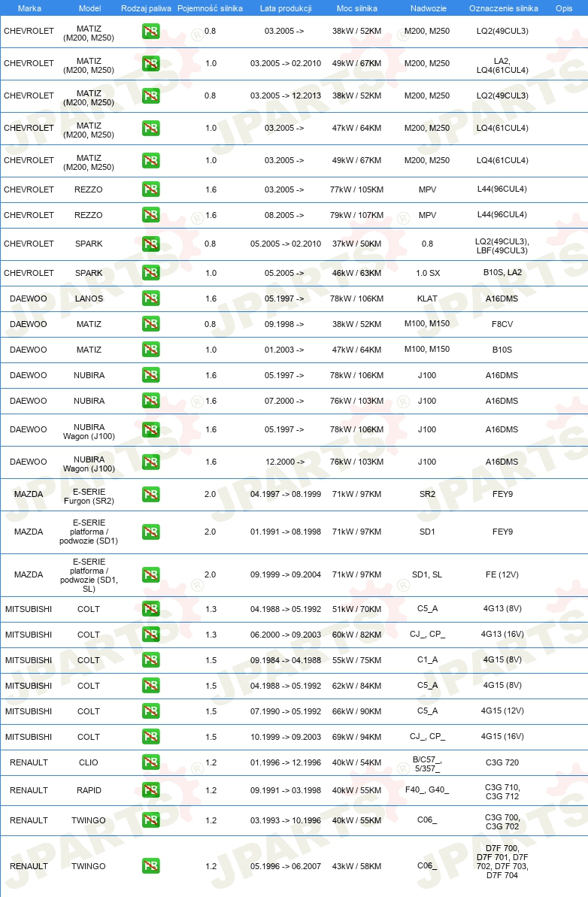This screenshot has height=897, width=588.
Task: Click fuel icon in Chevrolet Spark 0.8 row
Action: point(151,244)
